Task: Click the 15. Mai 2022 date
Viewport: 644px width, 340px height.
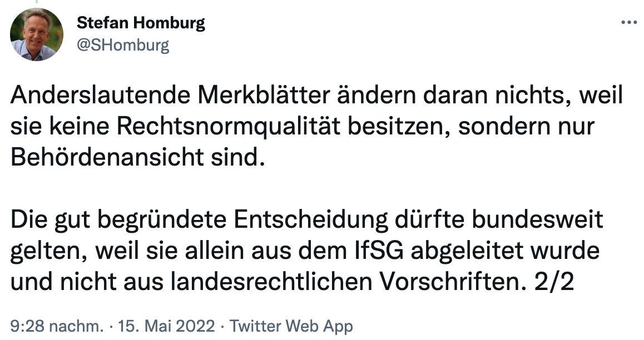Action: coord(166,326)
